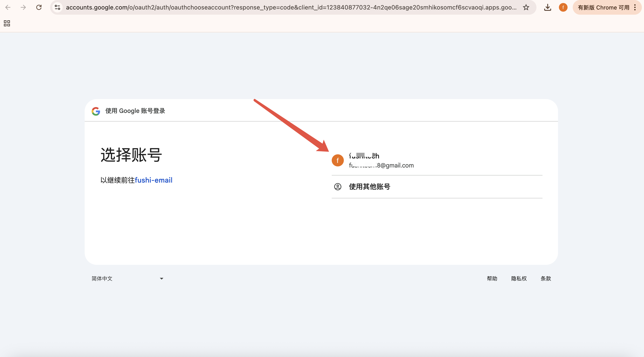Go back to the previous page
Image resolution: width=644 pixels, height=357 pixels.
point(8,7)
